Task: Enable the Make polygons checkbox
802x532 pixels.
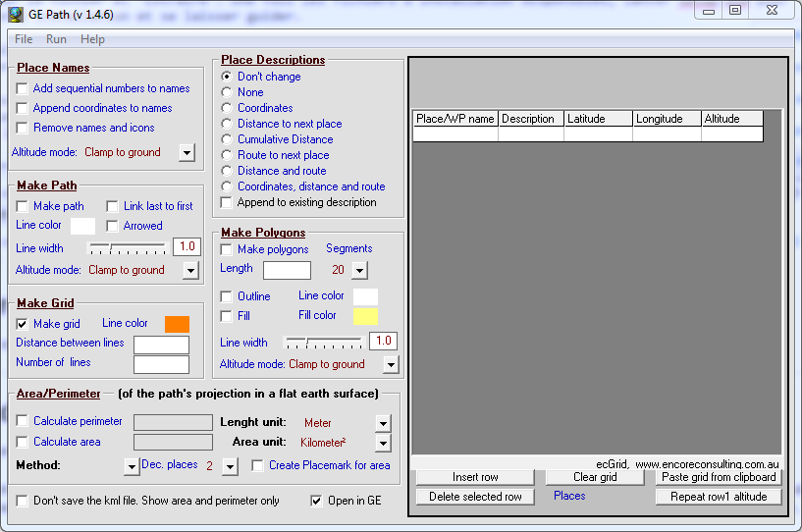Action: (x=226, y=249)
